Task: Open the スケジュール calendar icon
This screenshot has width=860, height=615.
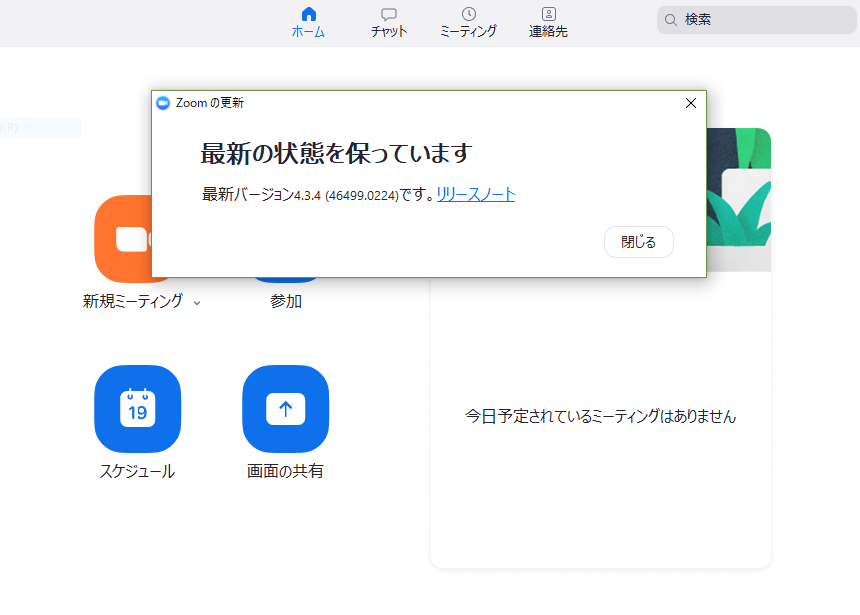Action: [138, 409]
